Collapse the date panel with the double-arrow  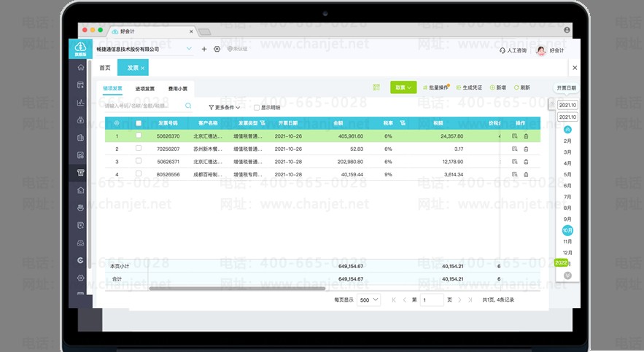click(x=552, y=103)
